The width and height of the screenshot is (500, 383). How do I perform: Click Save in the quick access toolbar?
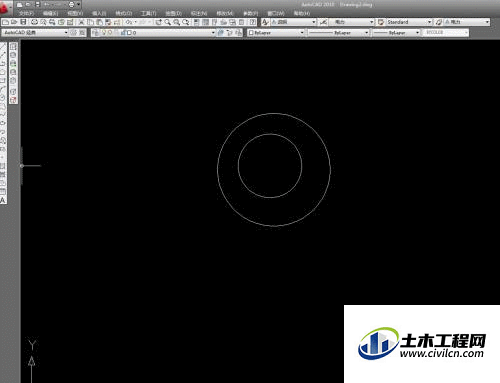pos(38,5)
